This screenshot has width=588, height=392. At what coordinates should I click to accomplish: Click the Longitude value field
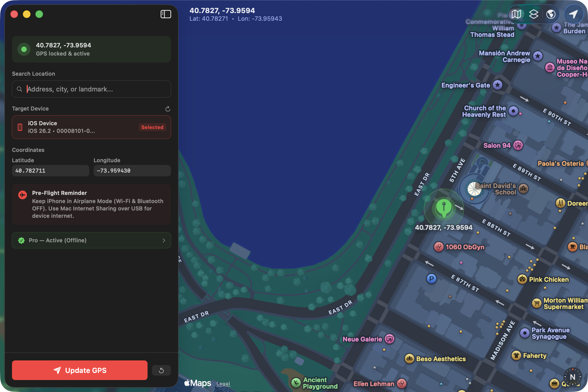click(132, 171)
